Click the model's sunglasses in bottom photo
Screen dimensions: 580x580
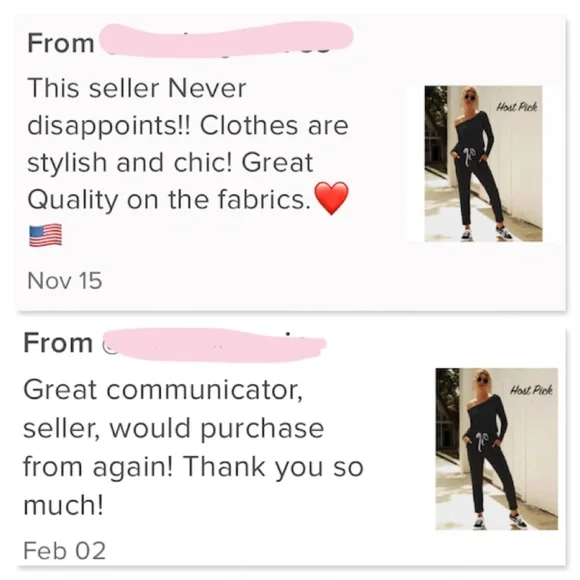click(483, 381)
